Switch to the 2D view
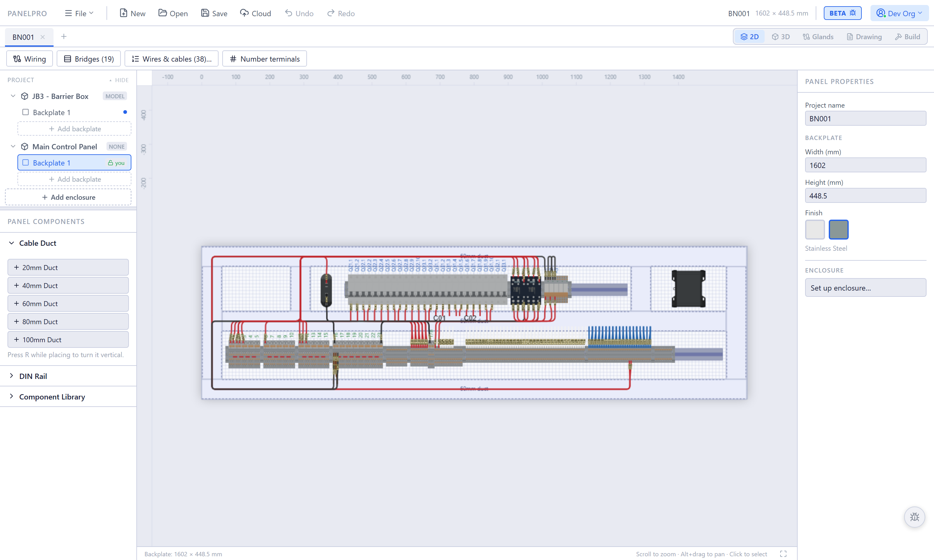Screen dimensions: 934x560 (749, 37)
